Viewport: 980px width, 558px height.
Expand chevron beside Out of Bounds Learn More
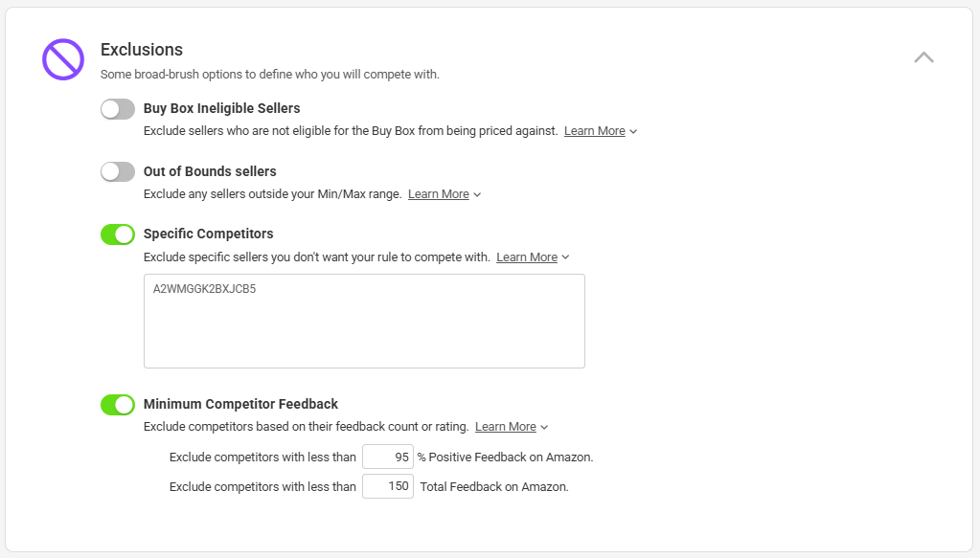coord(478,195)
